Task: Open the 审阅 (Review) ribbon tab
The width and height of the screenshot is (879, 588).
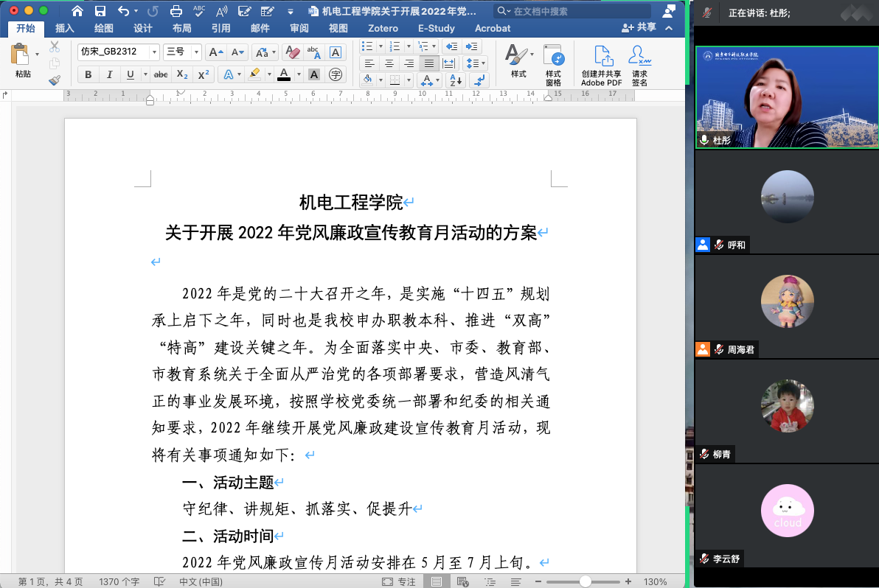Action: tap(299, 28)
